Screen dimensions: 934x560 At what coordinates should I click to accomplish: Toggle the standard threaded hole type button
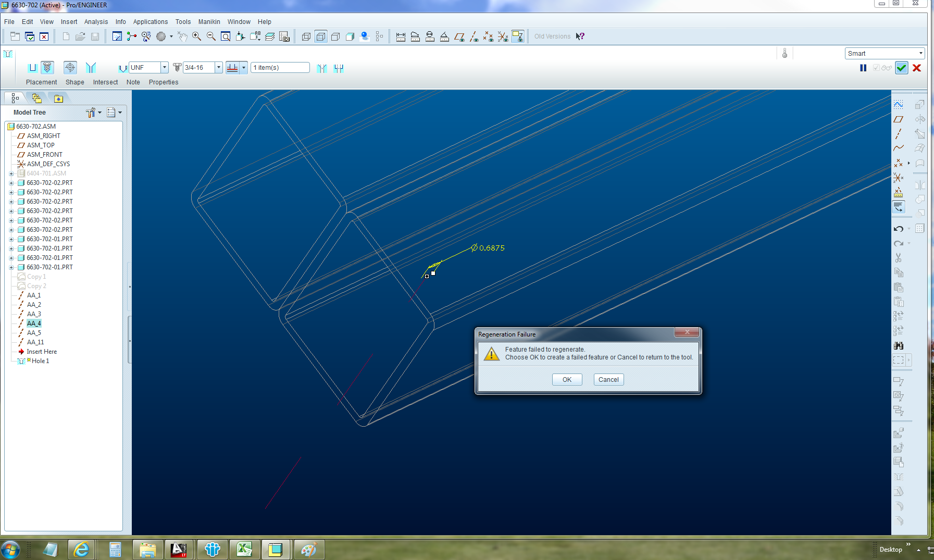47,68
